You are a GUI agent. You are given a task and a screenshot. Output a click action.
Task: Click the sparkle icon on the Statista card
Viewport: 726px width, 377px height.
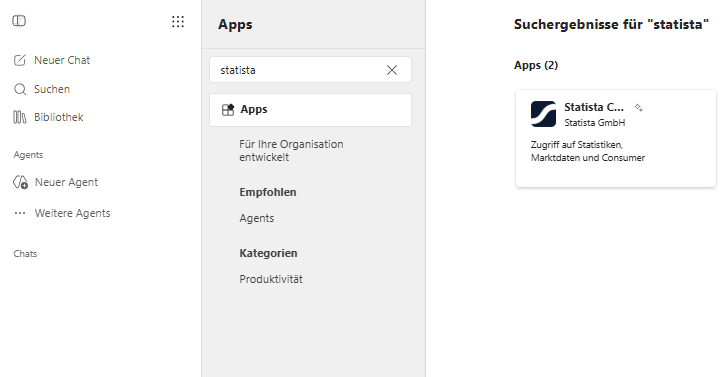click(638, 107)
